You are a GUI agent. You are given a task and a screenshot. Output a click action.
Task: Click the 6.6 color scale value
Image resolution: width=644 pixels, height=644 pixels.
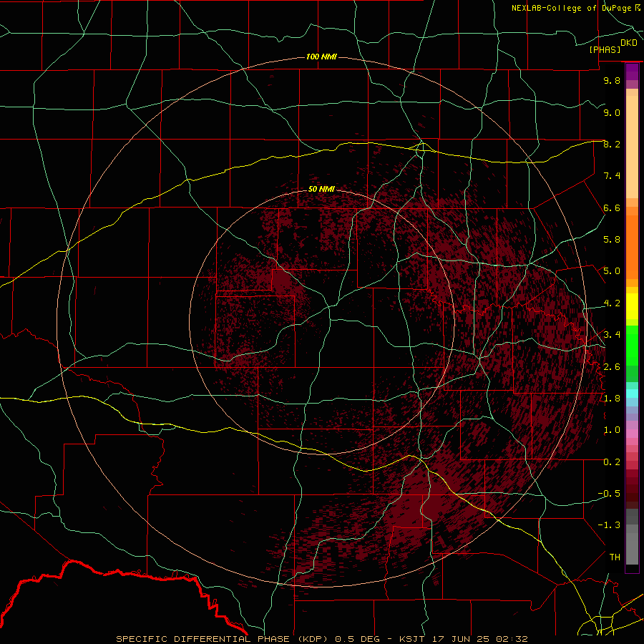[612, 208]
